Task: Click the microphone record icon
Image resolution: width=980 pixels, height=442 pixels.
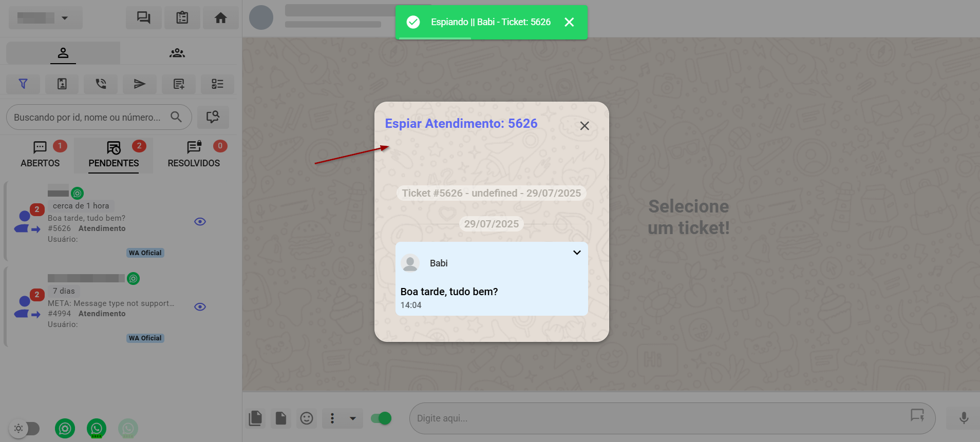Action: pyautogui.click(x=964, y=418)
